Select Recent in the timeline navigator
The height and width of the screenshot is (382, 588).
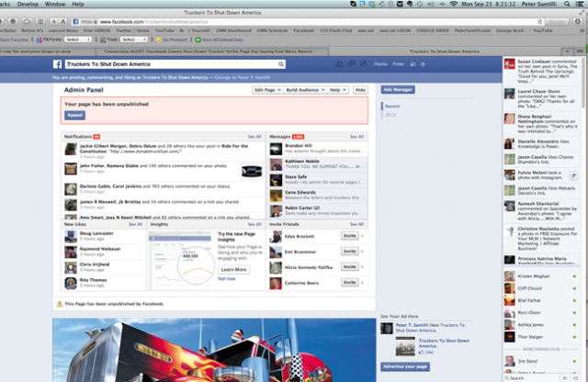392,107
